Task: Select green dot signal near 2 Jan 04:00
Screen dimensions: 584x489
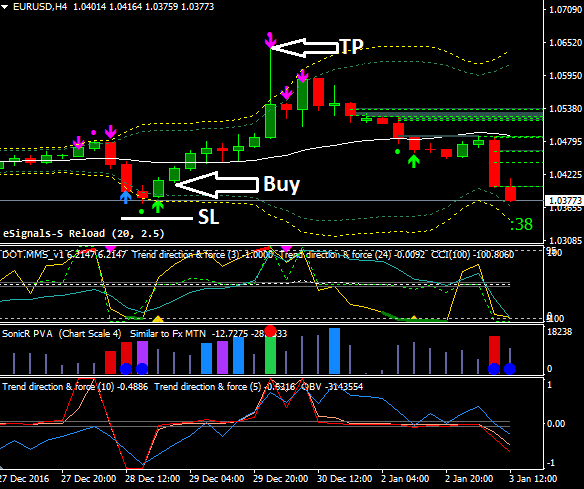Action: coord(397,152)
